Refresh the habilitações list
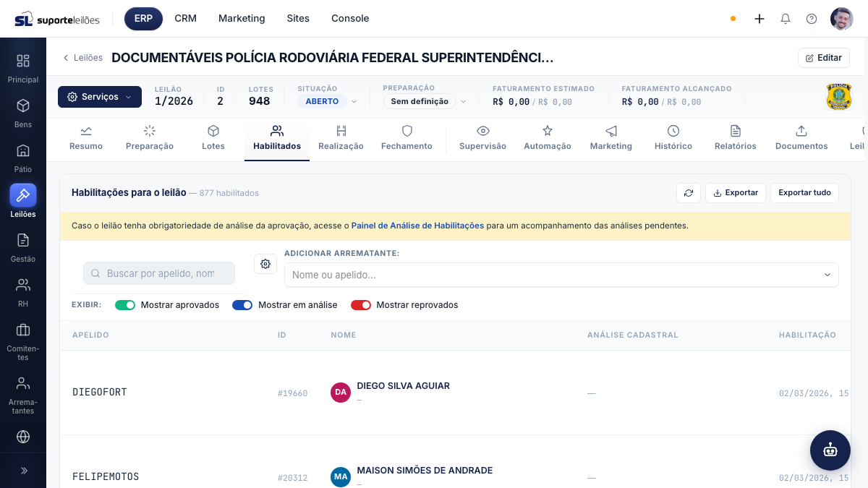 click(x=689, y=193)
